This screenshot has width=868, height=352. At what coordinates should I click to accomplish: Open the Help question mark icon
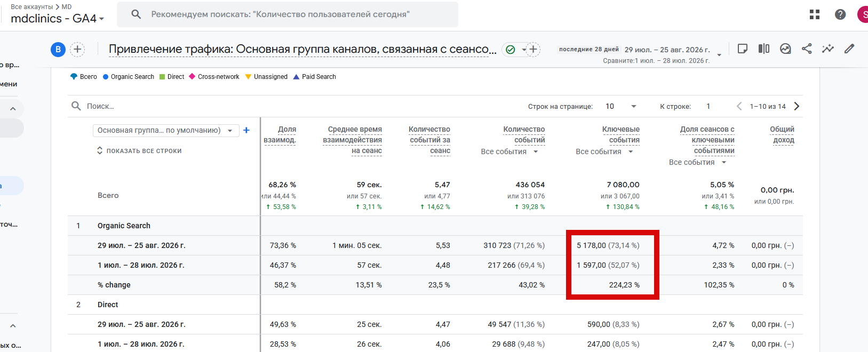[x=840, y=14]
